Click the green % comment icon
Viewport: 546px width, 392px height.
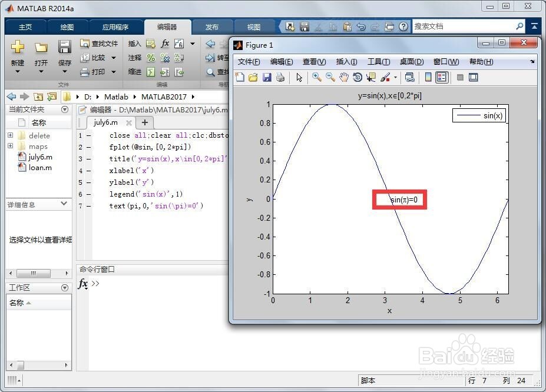(x=150, y=58)
